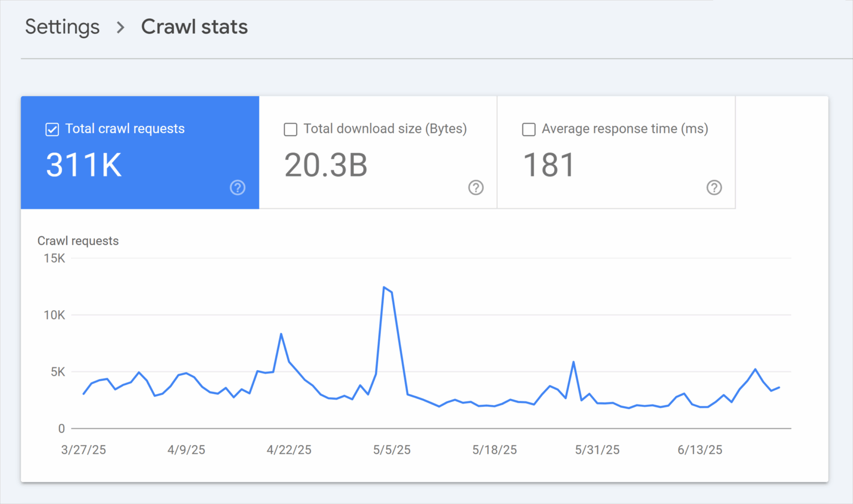Click the 311K total crawl requests value
This screenshot has height=504, width=853.
(x=83, y=164)
